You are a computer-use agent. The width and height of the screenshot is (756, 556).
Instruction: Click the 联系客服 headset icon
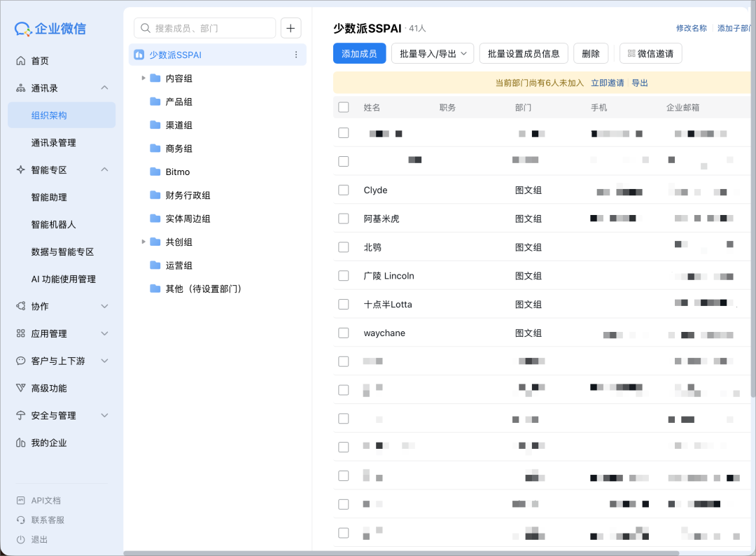pos(21,520)
